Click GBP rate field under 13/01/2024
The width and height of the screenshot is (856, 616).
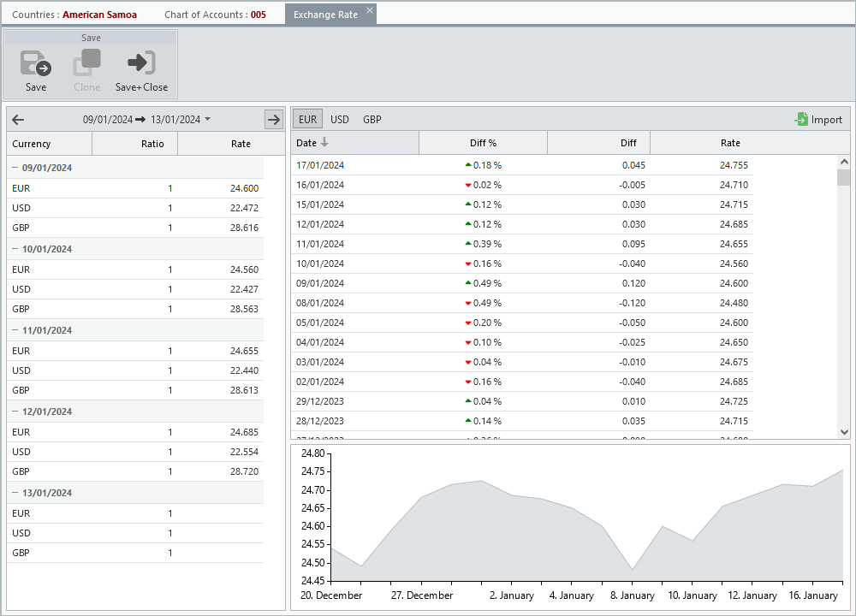221,553
